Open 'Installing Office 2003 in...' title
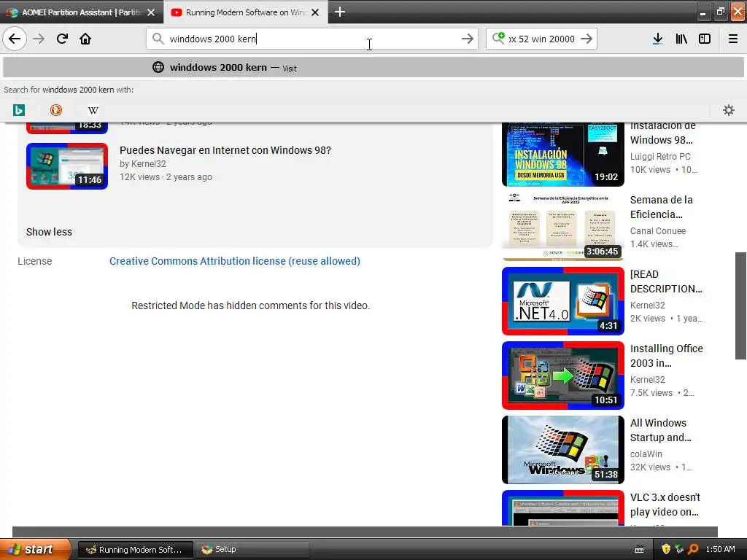The width and height of the screenshot is (747, 560). pyautogui.click(x=667, y=356)
